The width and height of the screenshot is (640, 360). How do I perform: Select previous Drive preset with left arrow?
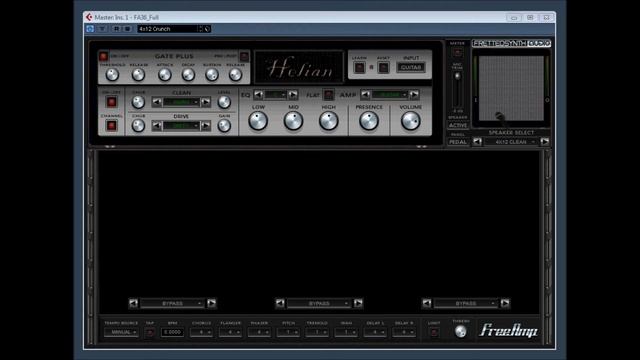157,126
